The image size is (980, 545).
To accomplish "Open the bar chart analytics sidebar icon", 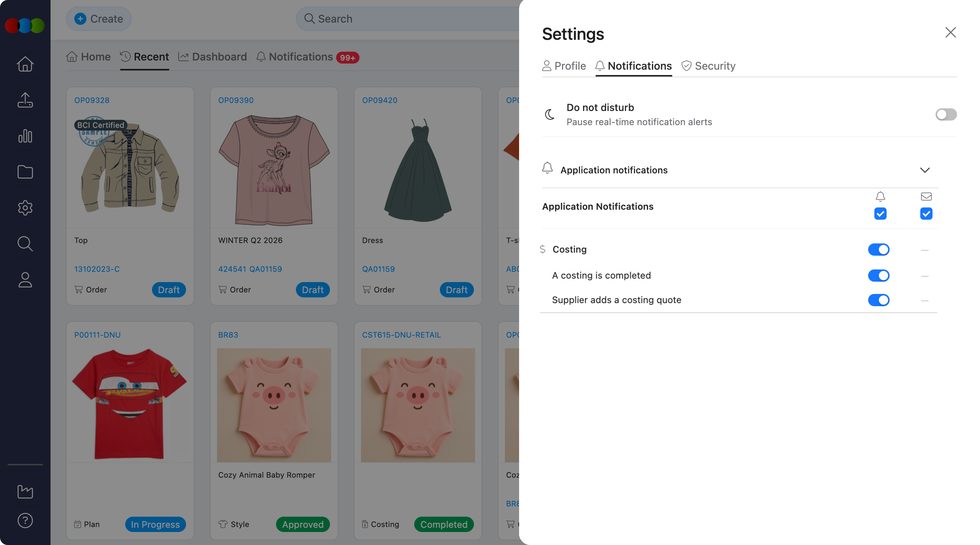I will tap(25, 136).
